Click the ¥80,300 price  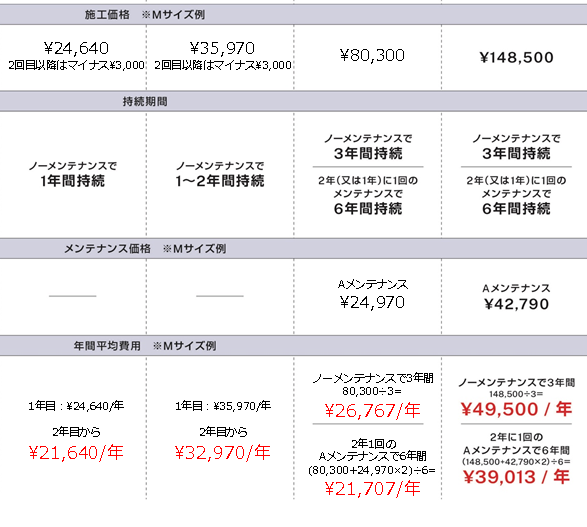pos(372,55)
